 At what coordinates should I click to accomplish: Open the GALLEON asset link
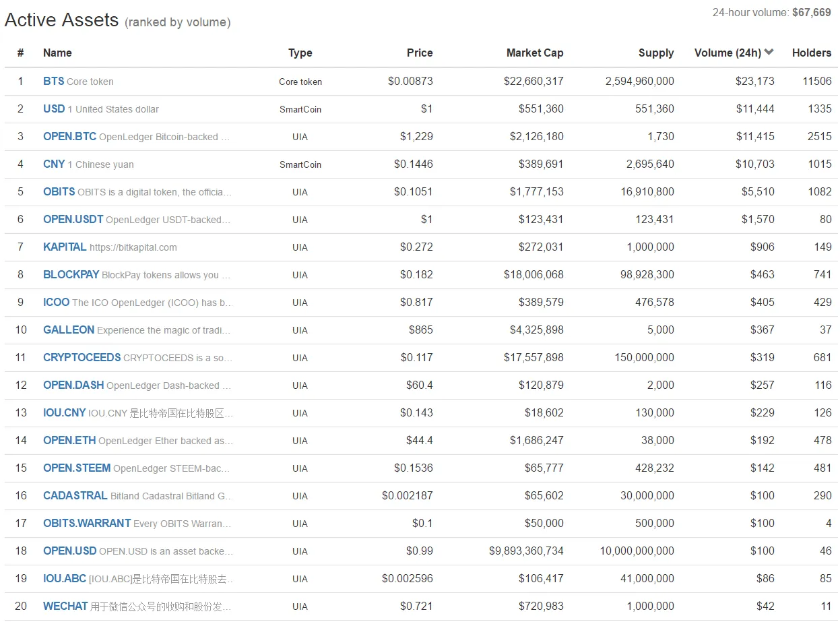(x=69, y=330)
